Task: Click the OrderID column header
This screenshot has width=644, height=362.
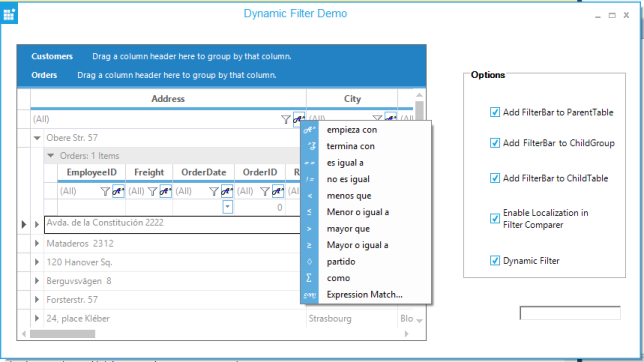Action: pos(260,173)
